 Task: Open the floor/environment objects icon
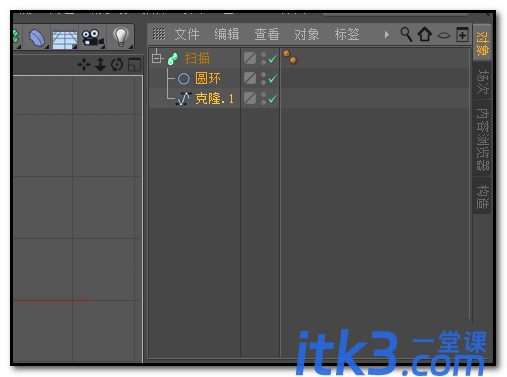[65, 39]
